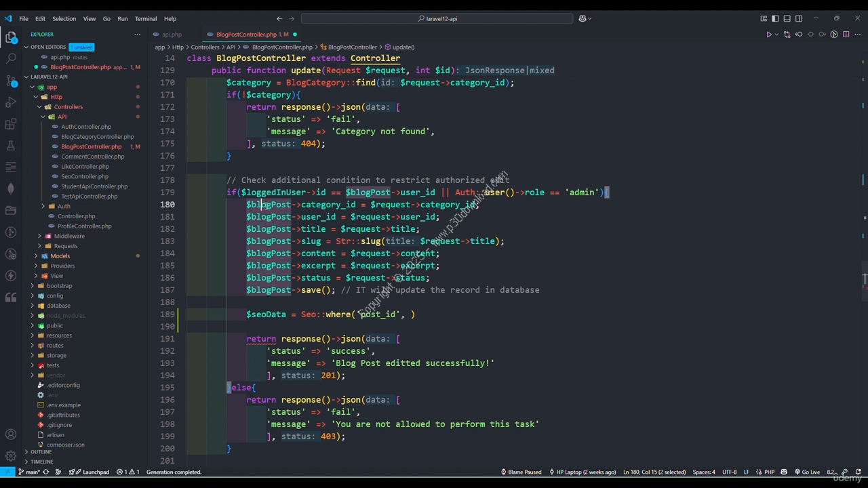
Task: Open the artisan file in explorer
Action: pyautogui.click(x=56, y=434)
